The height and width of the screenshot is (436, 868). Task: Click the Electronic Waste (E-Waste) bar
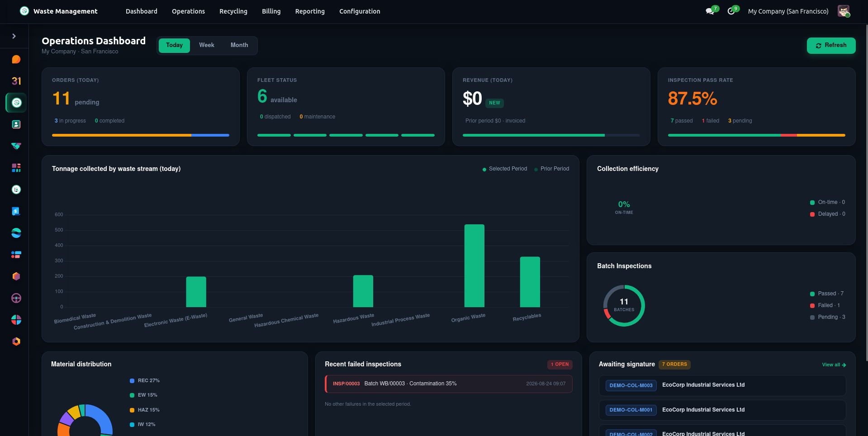coord(196,292)
